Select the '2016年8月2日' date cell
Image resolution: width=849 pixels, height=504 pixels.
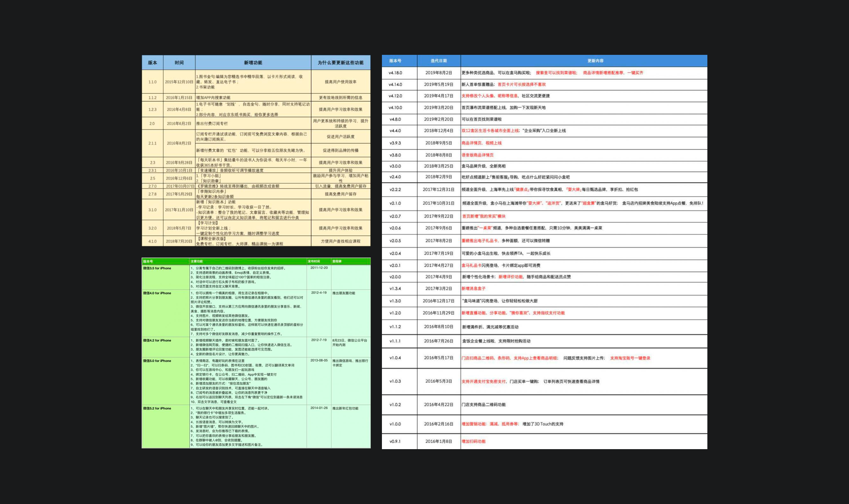179,143
